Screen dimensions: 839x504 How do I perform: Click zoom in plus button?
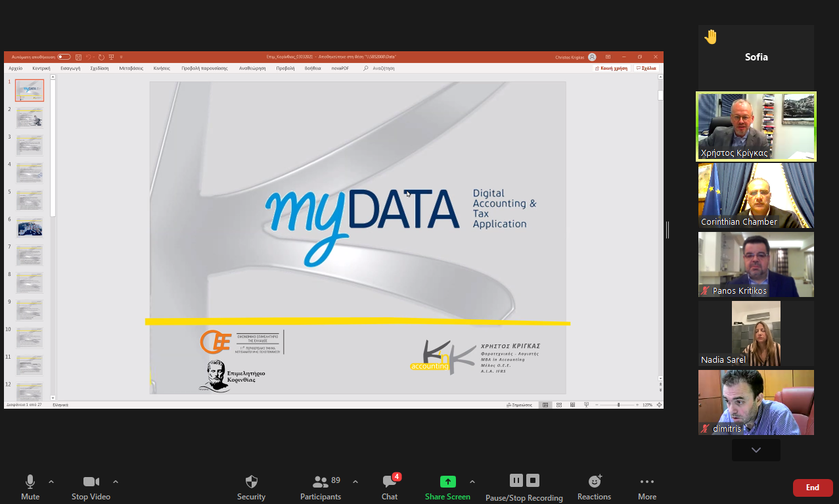637,405
